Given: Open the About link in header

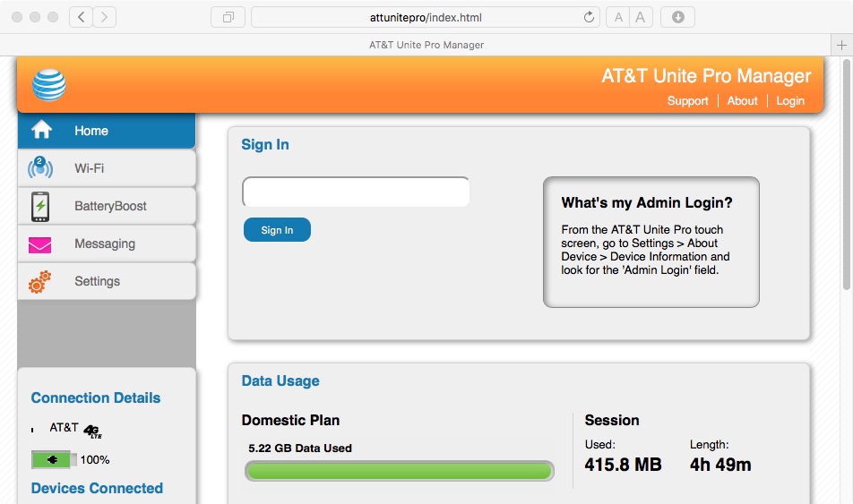Looking at the screenshot, I should click(x=742, y=101).
